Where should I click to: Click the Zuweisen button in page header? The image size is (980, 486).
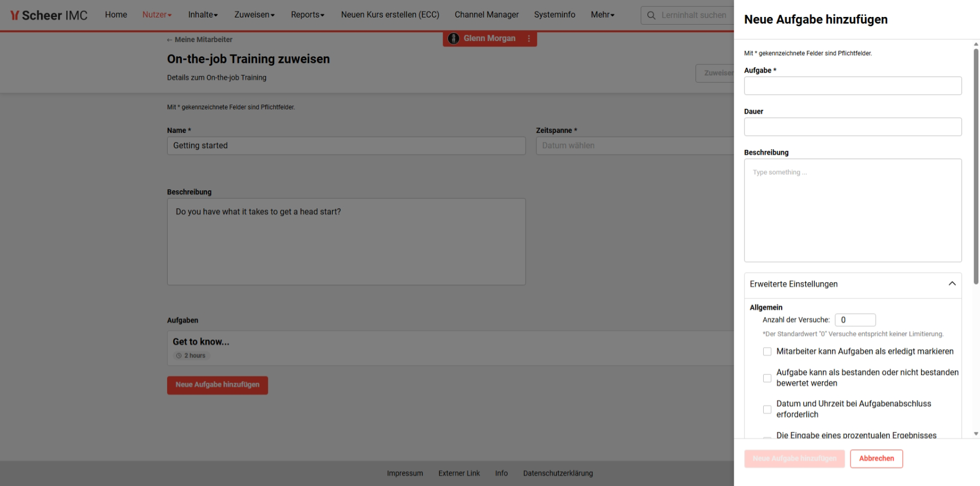coord(715,73)
